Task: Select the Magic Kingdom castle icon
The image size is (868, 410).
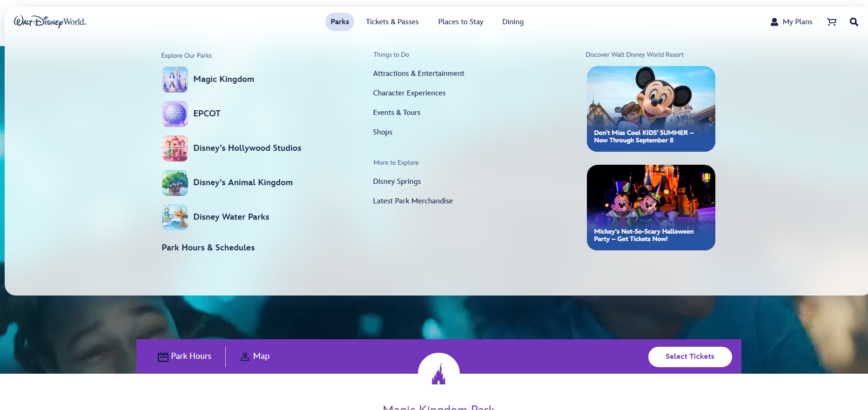Action: click(x=175, y=80)
